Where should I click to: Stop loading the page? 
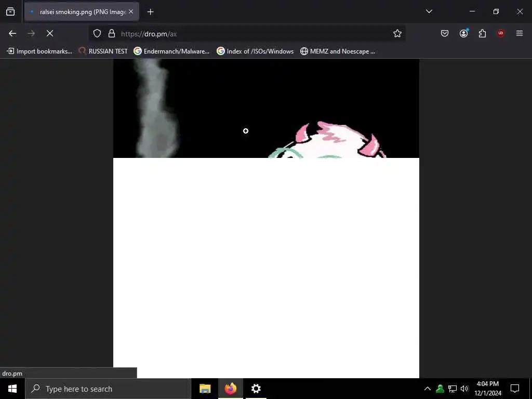[x=50, y=33]
